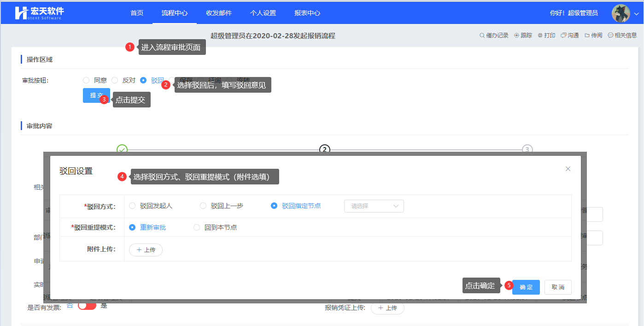Viewport: 644px width, 326px height.
Task: Toggle the 是否有发票 invoice switch
Action: point(87,306)
